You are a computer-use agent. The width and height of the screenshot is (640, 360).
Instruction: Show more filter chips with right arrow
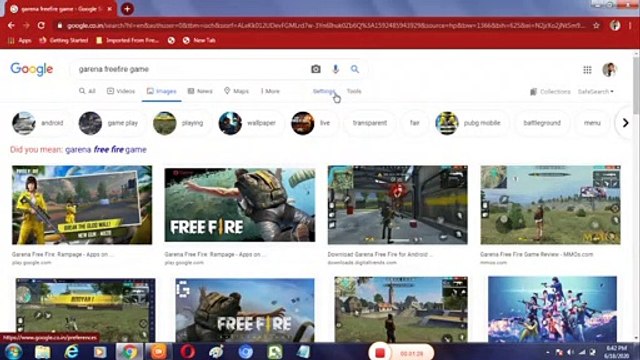(625, 123)
